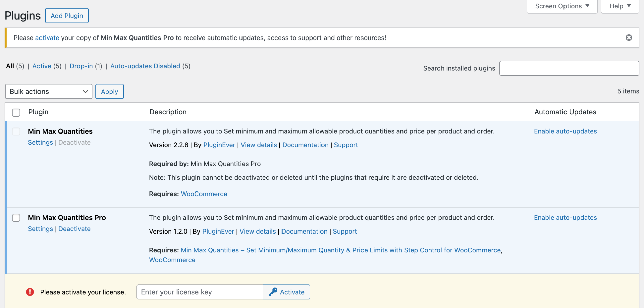Viewport: 644px width, 308px height.
Task: Dismiss the activation notice with X icon
Action: click(629, 38)
